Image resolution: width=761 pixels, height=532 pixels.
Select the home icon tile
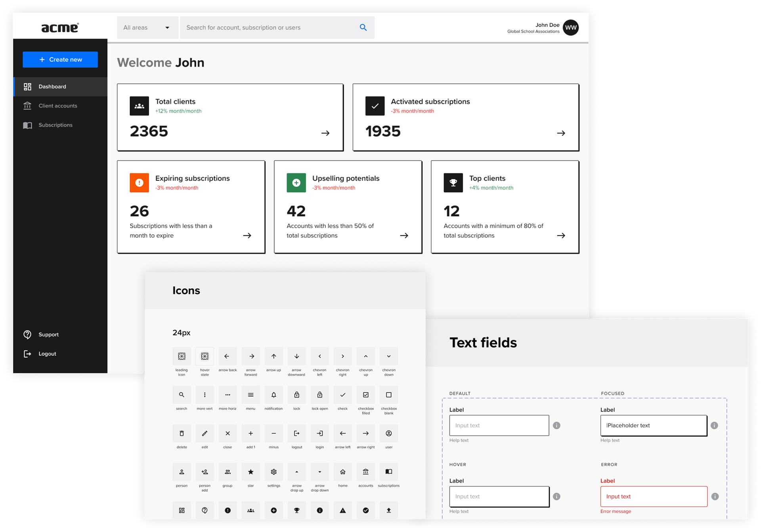pyautogui.click(x=342, y=472)
